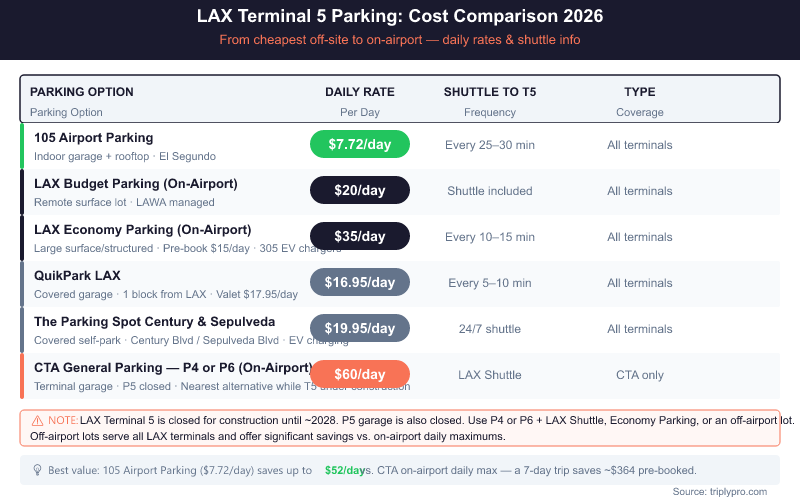This screenshot has width=800, height=500.
Task: Click the lightbulb icon next to Best value
Action: [37, 470]
